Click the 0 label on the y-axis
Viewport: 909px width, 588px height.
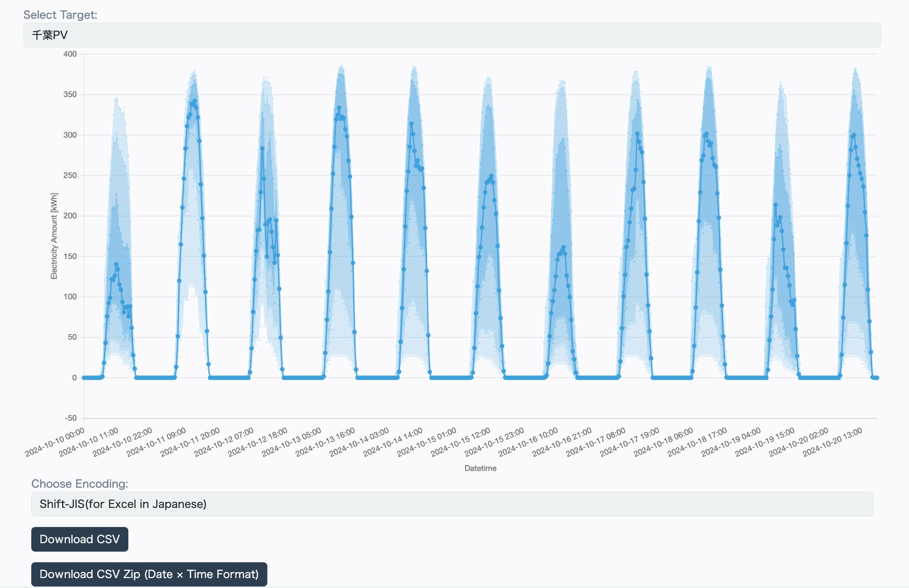click(x=74, y=377)
